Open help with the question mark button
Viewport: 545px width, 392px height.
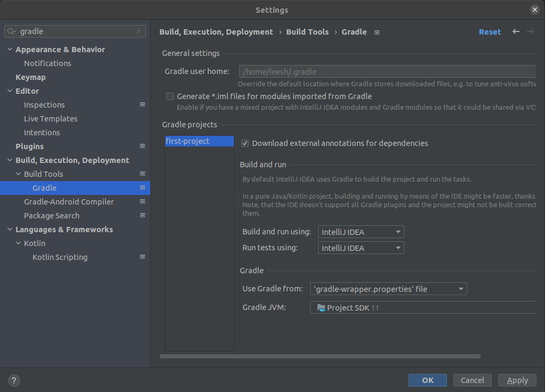(14, 380)
